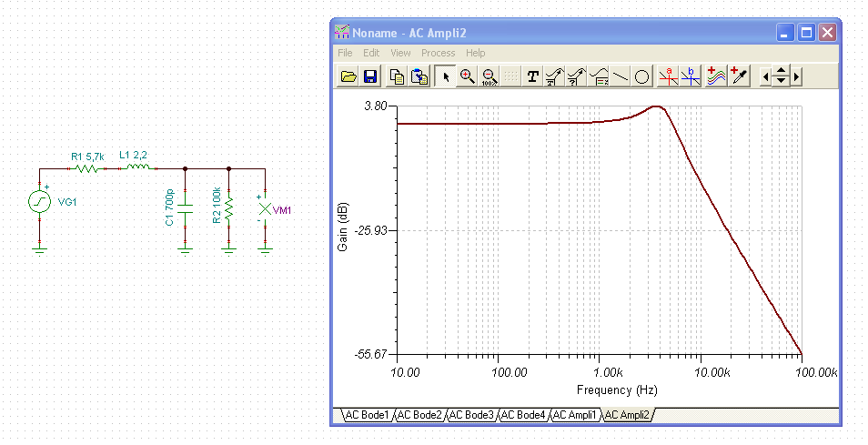
Task: Toggle the dotted grid icon
Action: coord(510,76)
